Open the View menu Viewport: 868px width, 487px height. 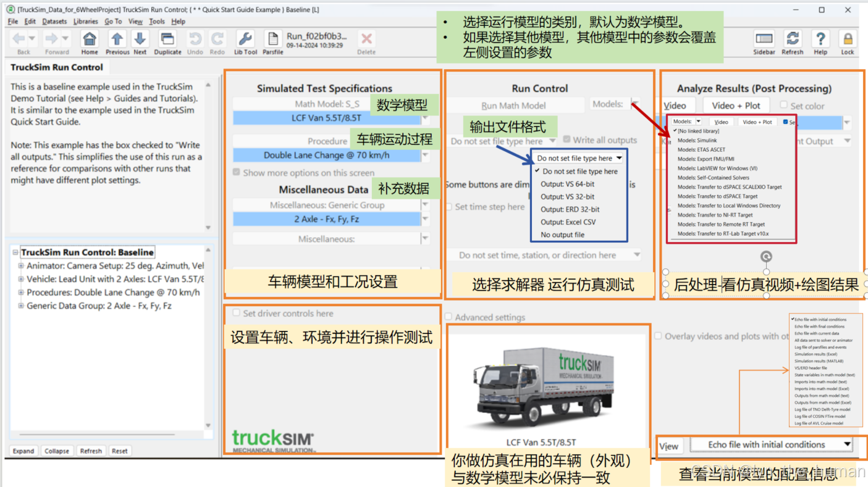(x=135, y=21)
